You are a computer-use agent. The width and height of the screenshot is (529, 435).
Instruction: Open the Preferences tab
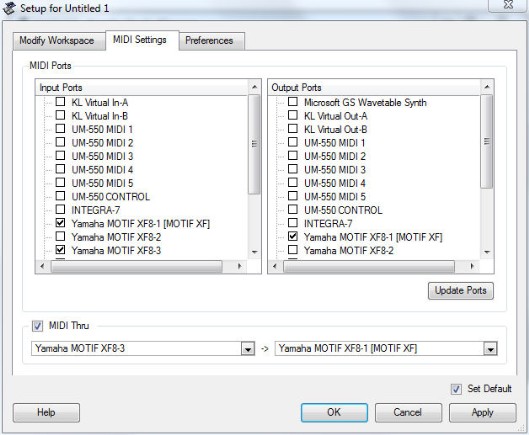(210, 41)
